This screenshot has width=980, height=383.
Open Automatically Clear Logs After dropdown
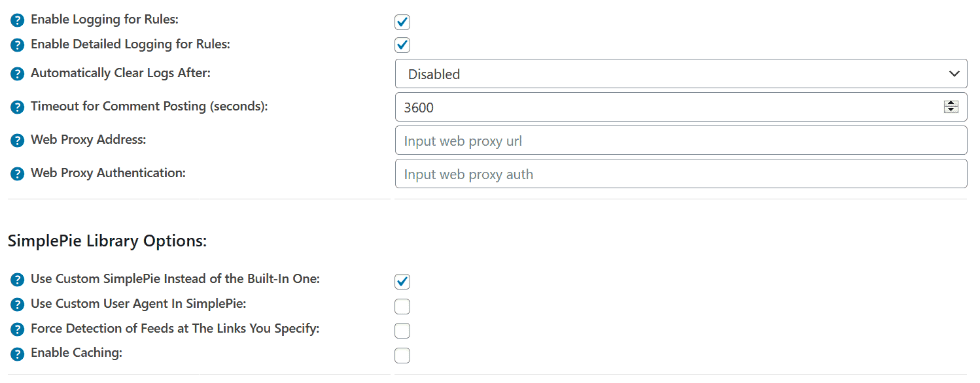680,74
